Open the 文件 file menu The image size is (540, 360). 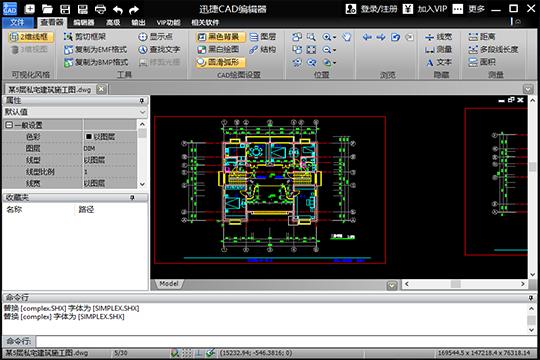coord(17,22)
